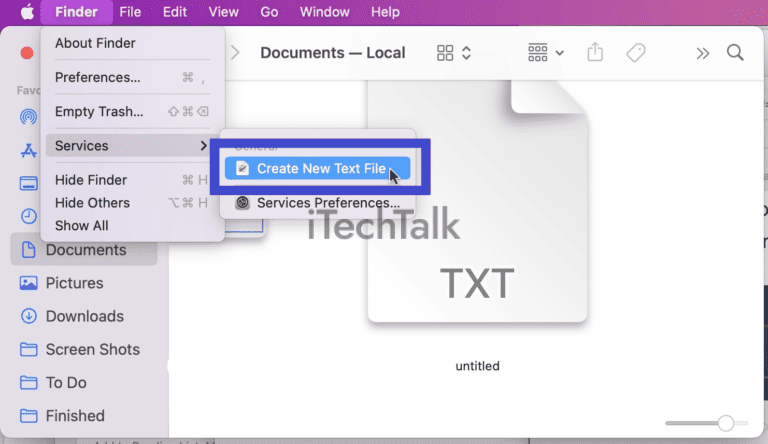Viewport: 768px width, 444px height.
Task: Click the red close window button
Action: point(27,53)
